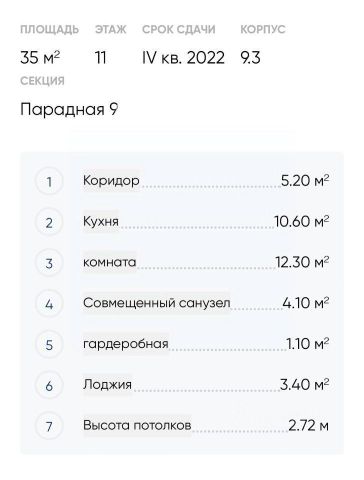Tap the circled number 5 badge
The height and width of the screenshot is (480, 364).
coord(49,345)
